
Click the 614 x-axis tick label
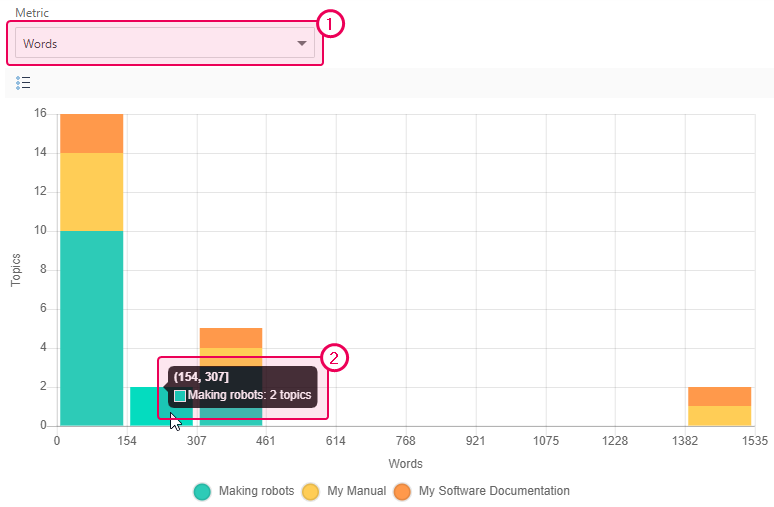click(336, 440)
